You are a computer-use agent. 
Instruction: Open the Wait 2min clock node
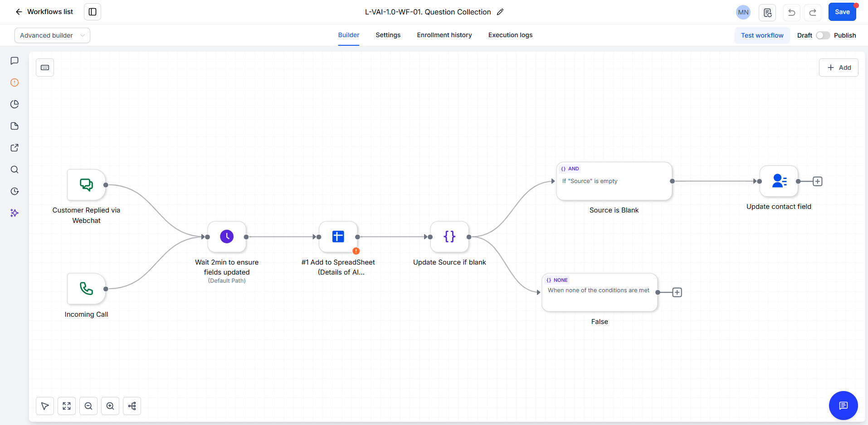pos(227,237)
